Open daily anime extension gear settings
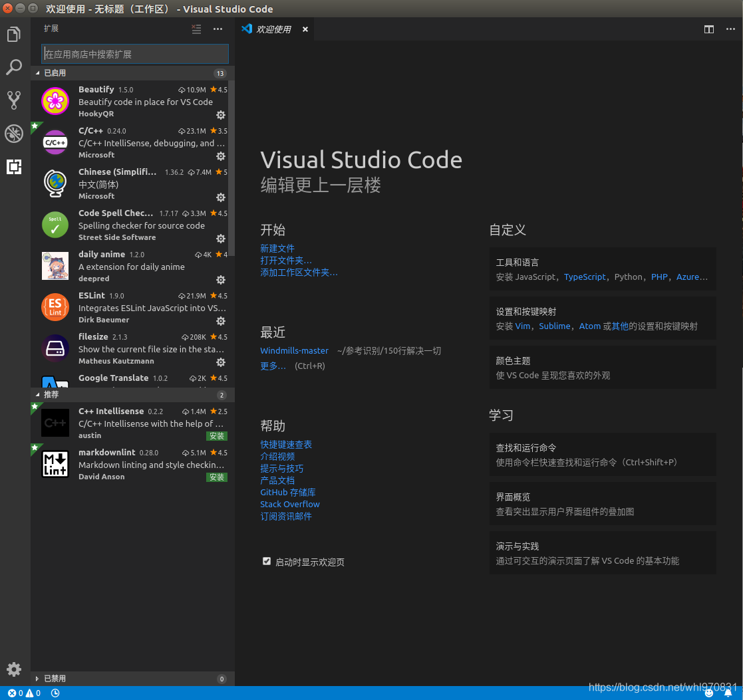This screenshot has height=700, width=743. coord(221,279)
